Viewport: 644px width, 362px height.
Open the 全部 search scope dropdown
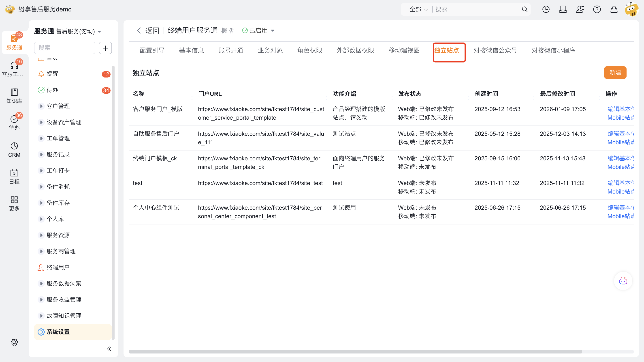[418, 9]
